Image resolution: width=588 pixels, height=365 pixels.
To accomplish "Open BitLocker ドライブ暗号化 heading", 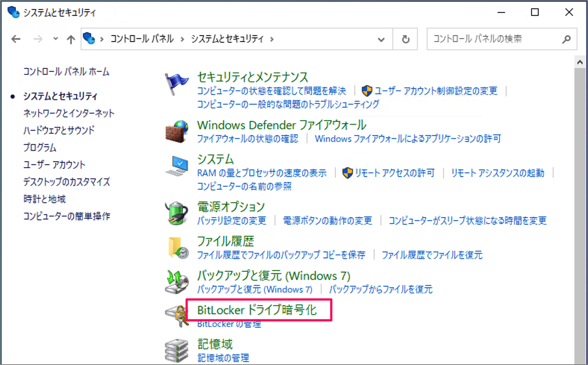I will (257, 310).
